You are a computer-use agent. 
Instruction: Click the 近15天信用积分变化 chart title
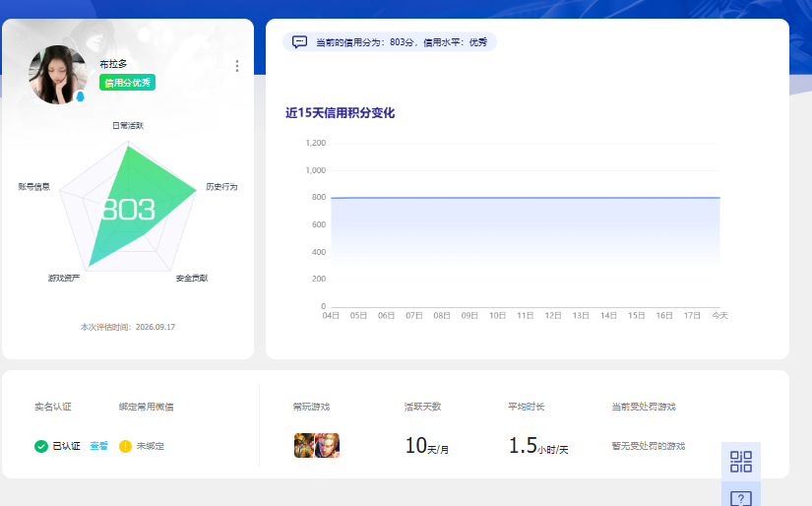click(x=341, y=113)
